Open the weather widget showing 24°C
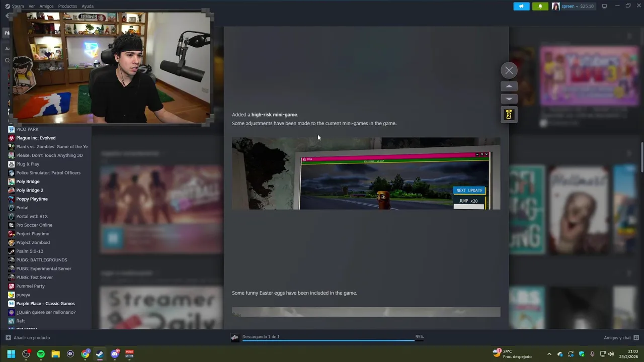The width and height of the screenshot is (644, 362). [x=512, y=354]
